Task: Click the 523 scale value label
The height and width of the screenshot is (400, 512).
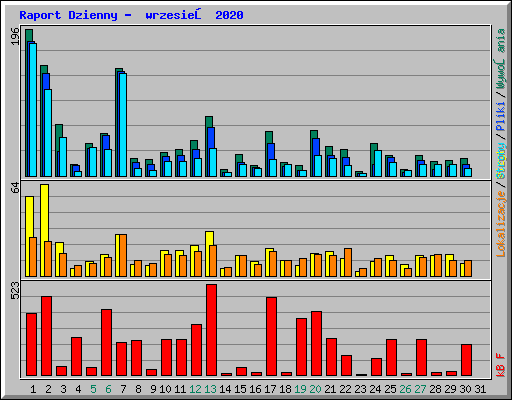Action: 15,290
